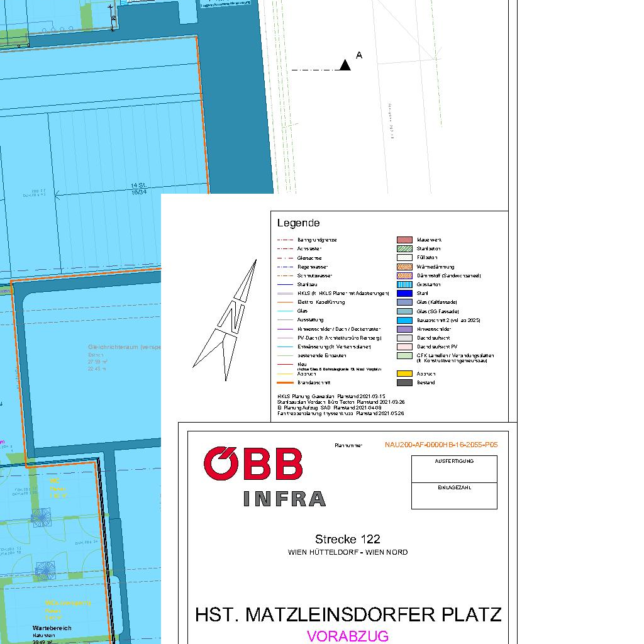This screenshot has width=644, height=644.
Task: Select the Gleichrichterraum room label
Action: tap(125, 347)
